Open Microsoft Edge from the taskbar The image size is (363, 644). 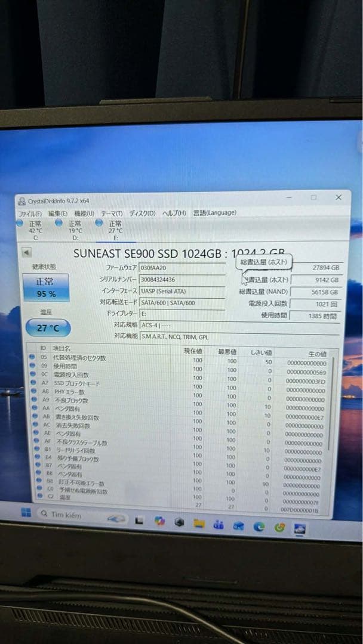tap(259, 527)
